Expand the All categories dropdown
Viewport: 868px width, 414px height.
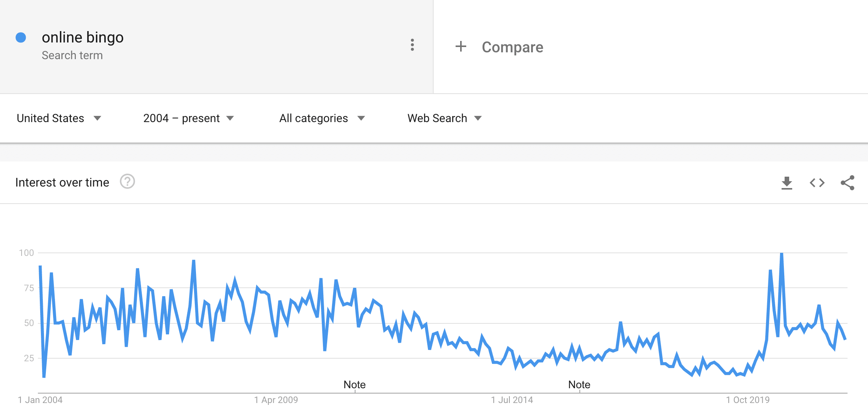click(x=322, y=118)
